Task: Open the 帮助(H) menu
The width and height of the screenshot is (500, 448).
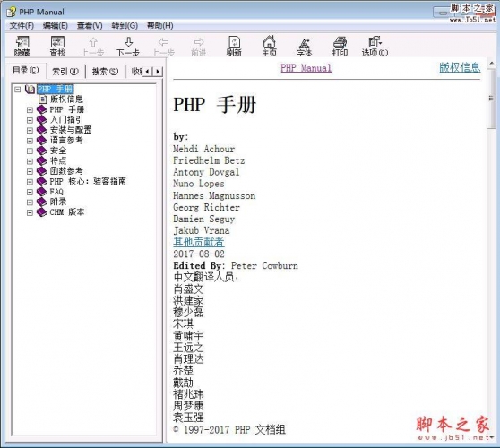Action: [x=159, y=25]
